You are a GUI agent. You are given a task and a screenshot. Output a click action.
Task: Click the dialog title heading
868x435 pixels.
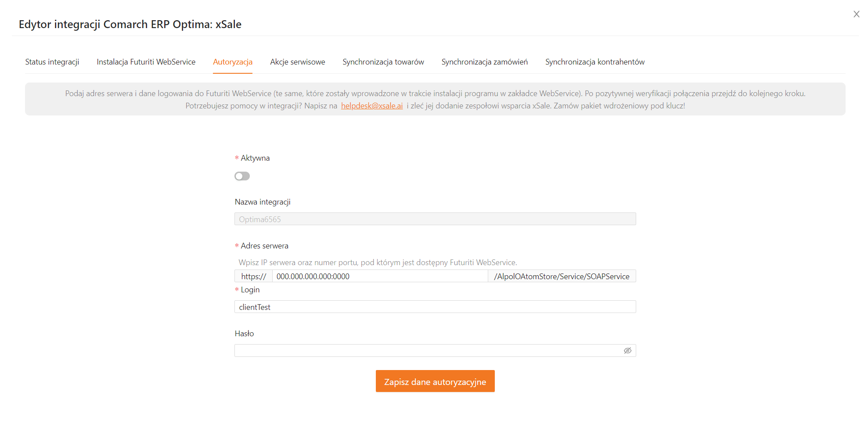(x=130, y=24)
